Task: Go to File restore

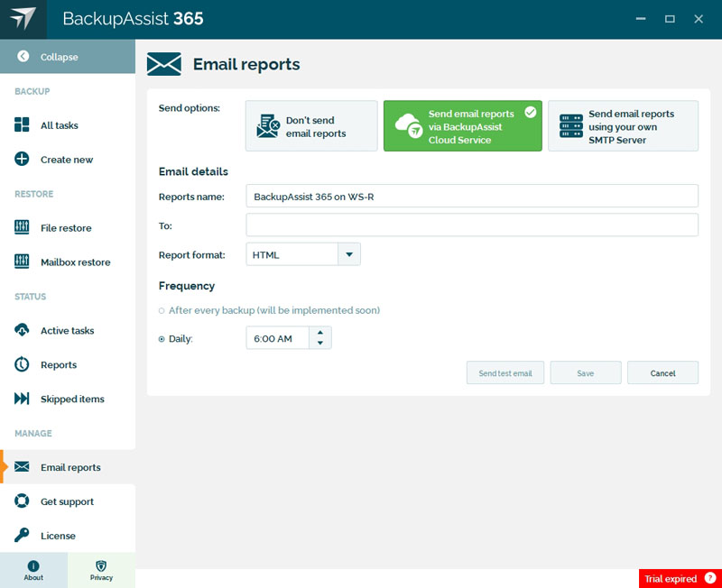Action: (68, 227)
